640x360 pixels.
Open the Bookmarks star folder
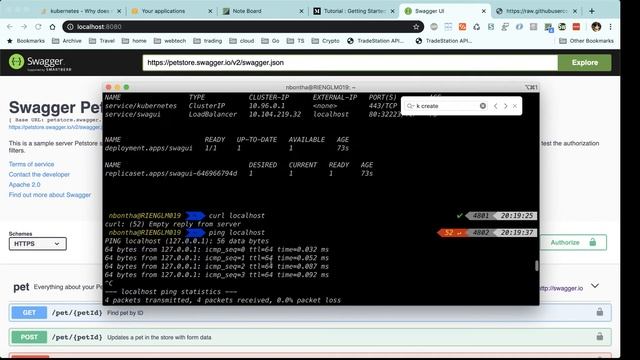(26, 41)
